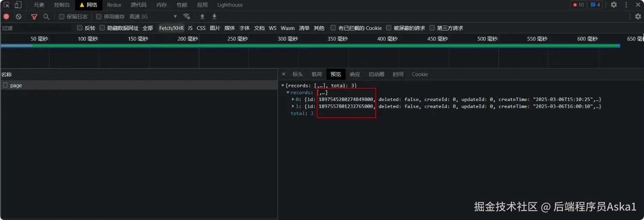Show the 时间 details tab
The height and width of the screenshot is (220, 644).
point(398,74)
